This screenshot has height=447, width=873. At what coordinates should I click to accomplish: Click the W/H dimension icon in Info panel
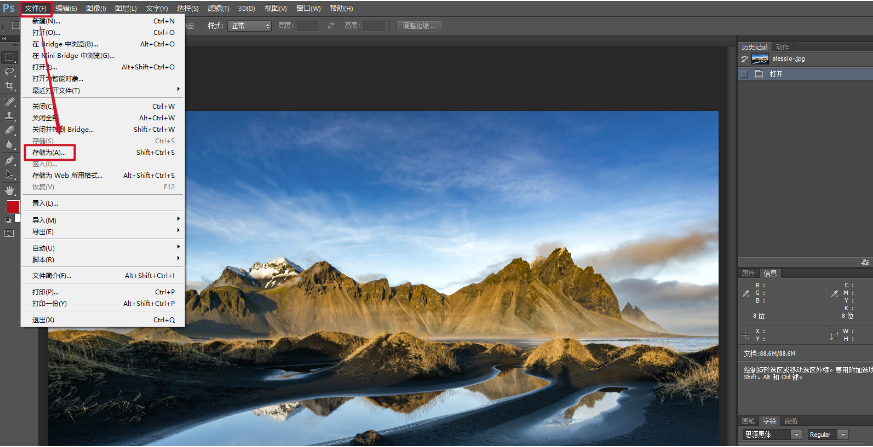834,335
